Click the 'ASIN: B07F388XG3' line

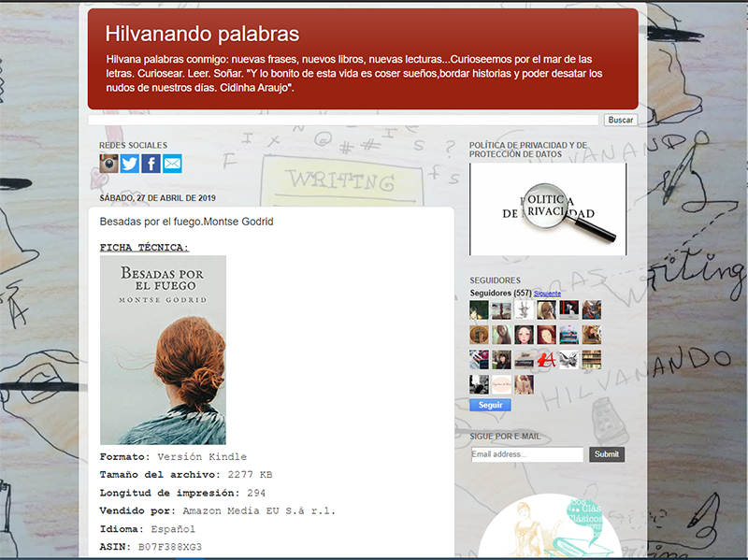[x=151, y=547]
